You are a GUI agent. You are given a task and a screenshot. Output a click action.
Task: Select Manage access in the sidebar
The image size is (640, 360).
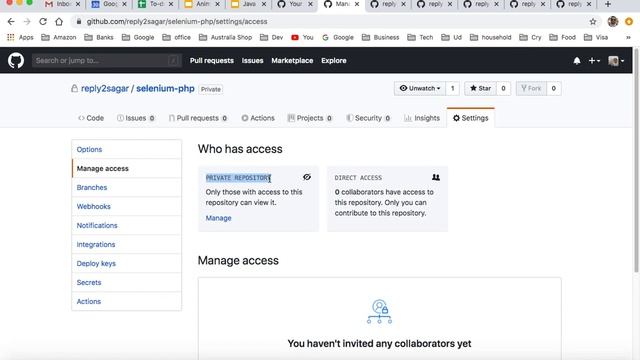(127, 168)
